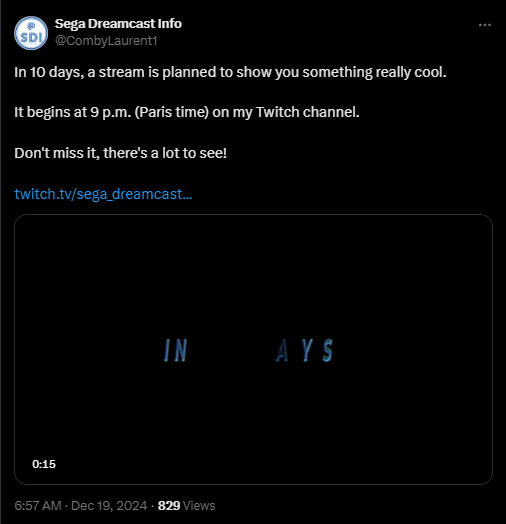
Task: Click the 829 view count number
Action: 169,506
